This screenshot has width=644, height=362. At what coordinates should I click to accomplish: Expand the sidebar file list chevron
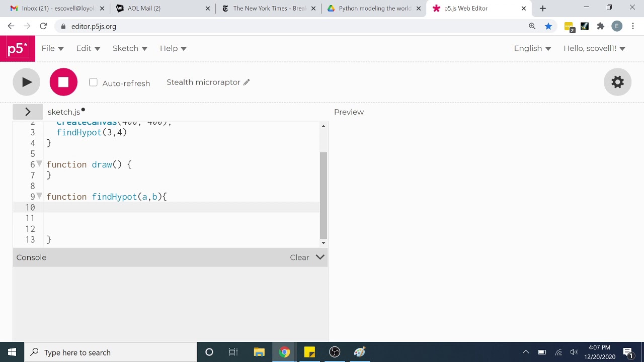(28, 112)
